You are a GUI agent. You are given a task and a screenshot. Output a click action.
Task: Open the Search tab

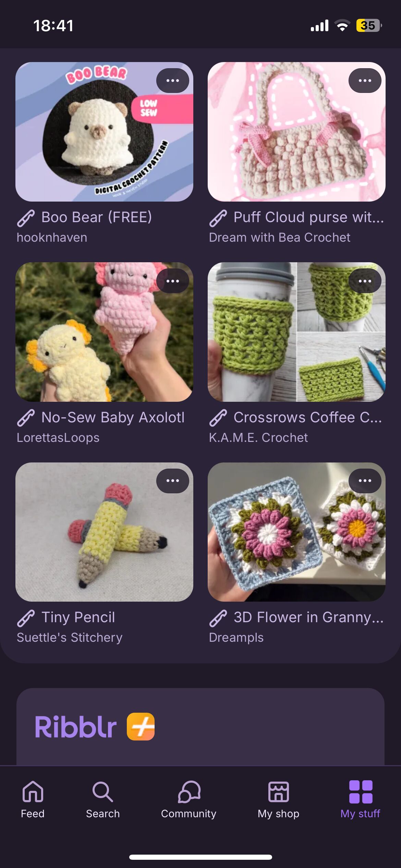103,799
